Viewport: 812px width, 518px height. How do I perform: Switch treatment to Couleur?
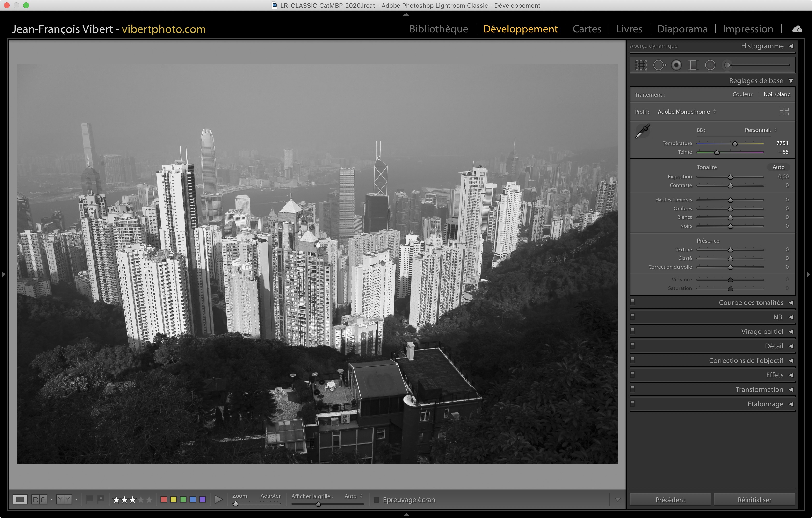[742, 94]
